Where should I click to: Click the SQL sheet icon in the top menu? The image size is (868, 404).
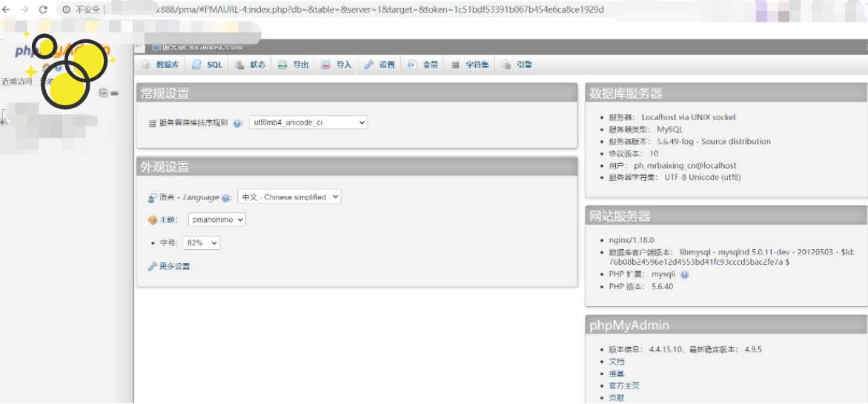[196, 64]
